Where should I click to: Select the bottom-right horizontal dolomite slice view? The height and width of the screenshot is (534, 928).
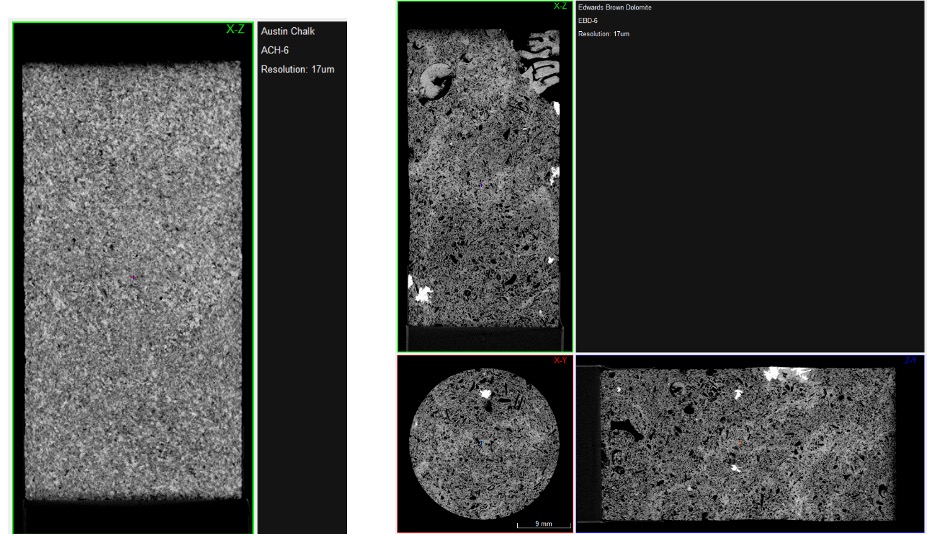pos(748,443)
